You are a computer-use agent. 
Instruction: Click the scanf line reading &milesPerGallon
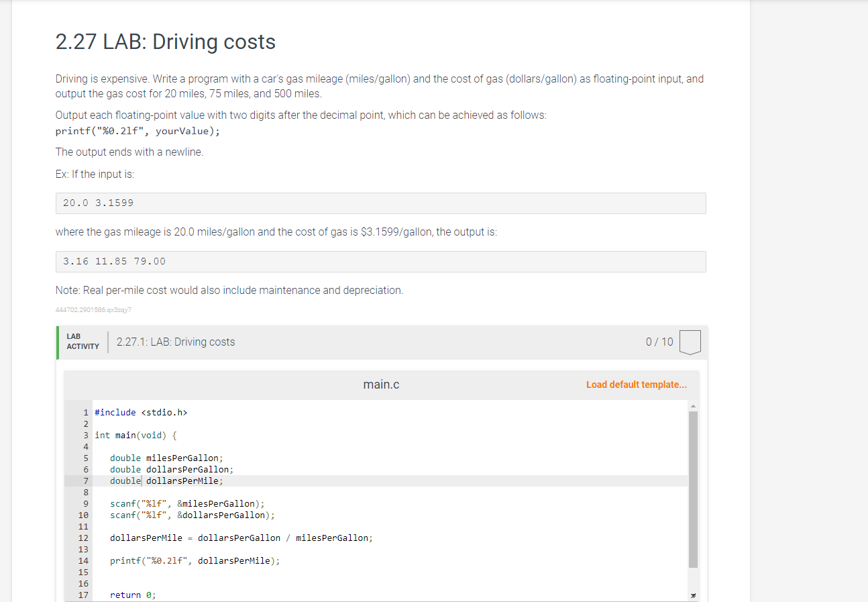pyautogui.click(x=187, y=503)
